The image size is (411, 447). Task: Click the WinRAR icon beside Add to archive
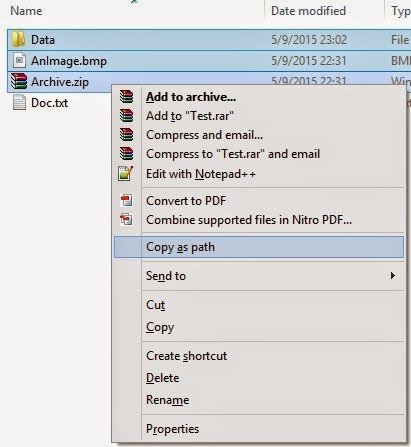tap(127, 97)
